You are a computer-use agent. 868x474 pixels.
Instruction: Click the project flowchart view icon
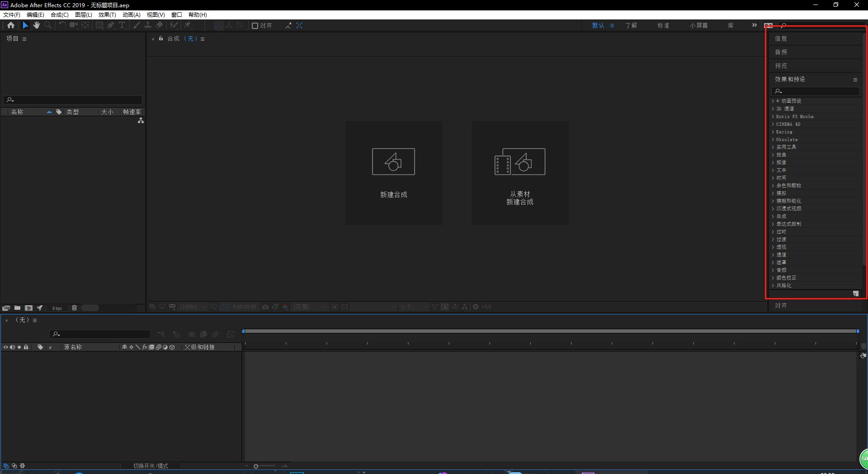click(x=141, y=120)
